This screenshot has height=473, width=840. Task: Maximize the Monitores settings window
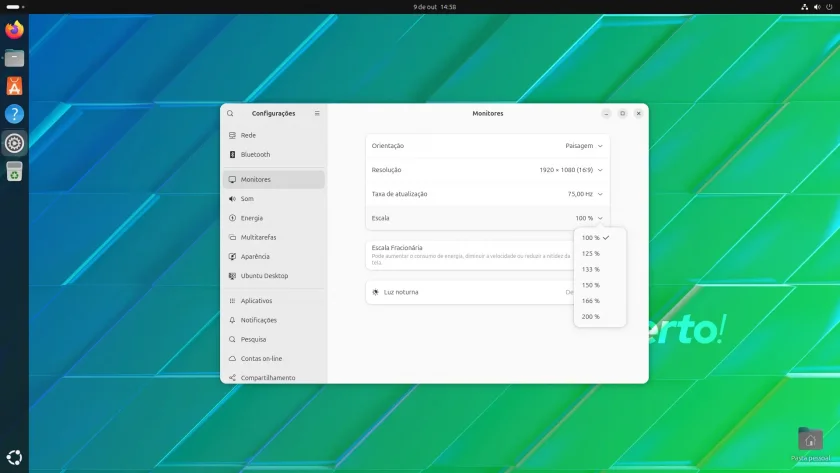coord(622,114)
